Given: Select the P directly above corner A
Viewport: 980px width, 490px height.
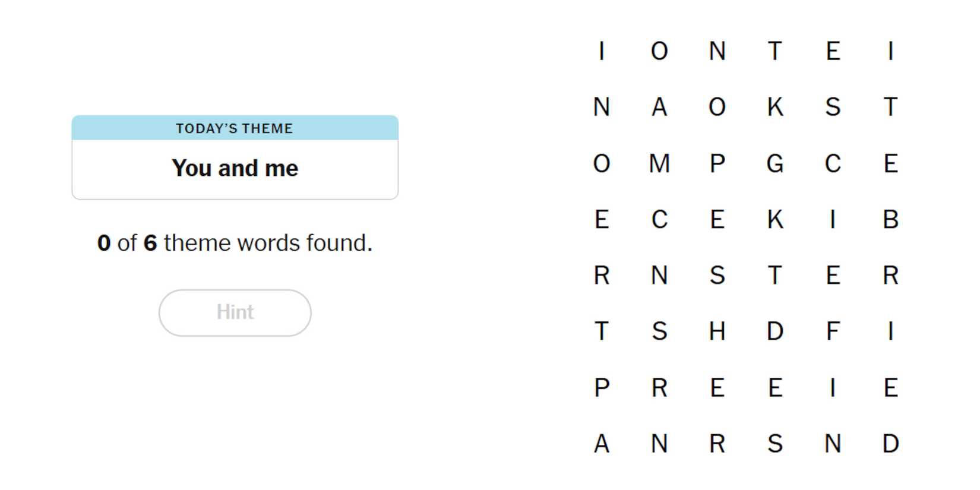Looking at the screenshot, I should click(602, 388).
